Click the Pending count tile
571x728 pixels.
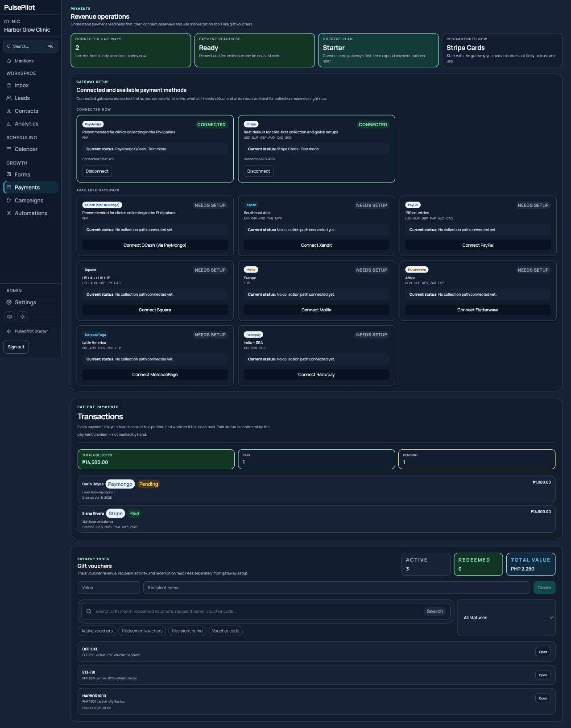477,459
